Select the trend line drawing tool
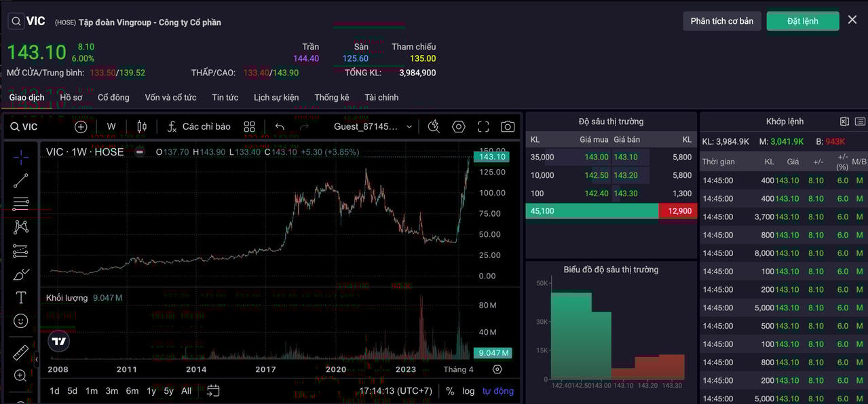This screenshot has width=868, height=404. (x=21, y=181)
